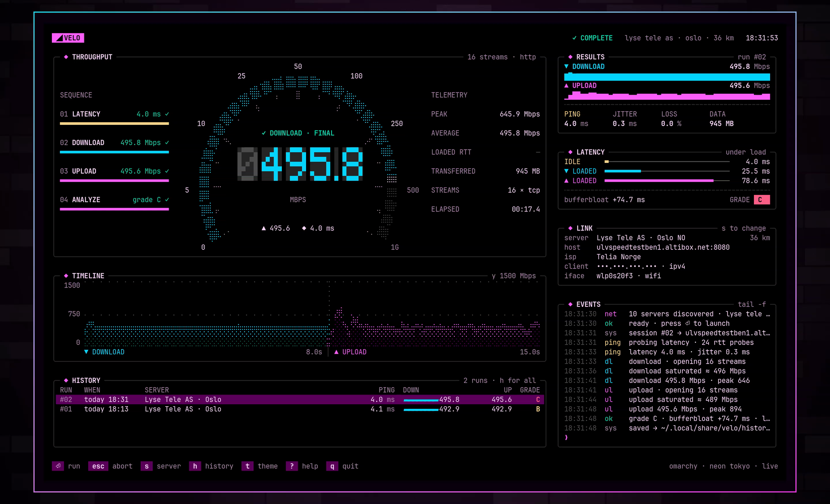The width and height of the screenshot is (830, 504).
Task: Click the 18:31:53 clock
Action: (x=762, y=38)
